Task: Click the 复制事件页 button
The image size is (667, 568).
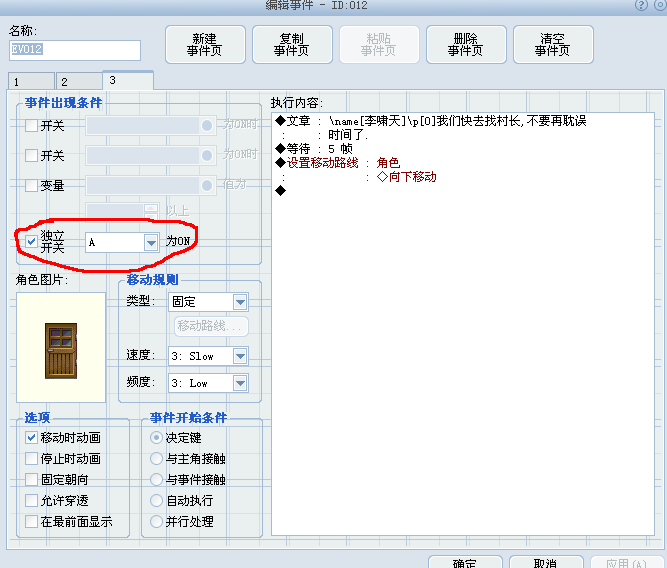Action: [292, 45]
